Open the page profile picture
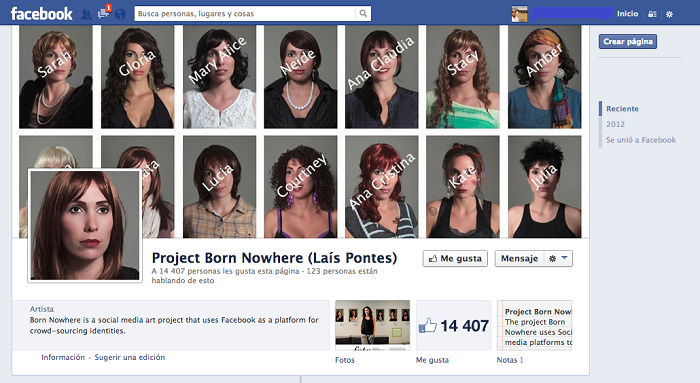The width and height of the screenshot is (700, 383). pyautogui.click(x=85, y=225)
